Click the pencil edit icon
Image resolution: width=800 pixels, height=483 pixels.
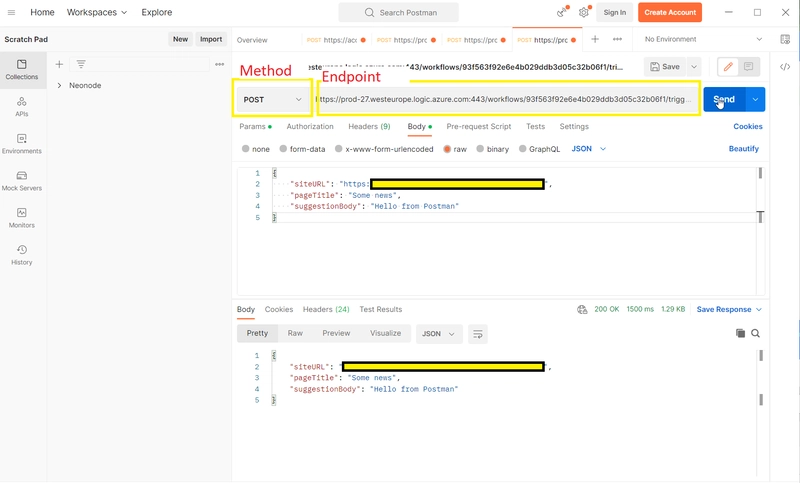coord(728,67)
